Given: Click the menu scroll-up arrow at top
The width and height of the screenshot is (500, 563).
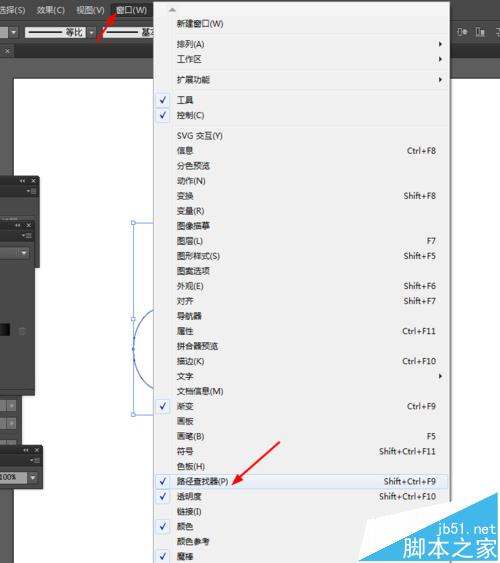Looking at the screenshot, I should pos(172,10).
